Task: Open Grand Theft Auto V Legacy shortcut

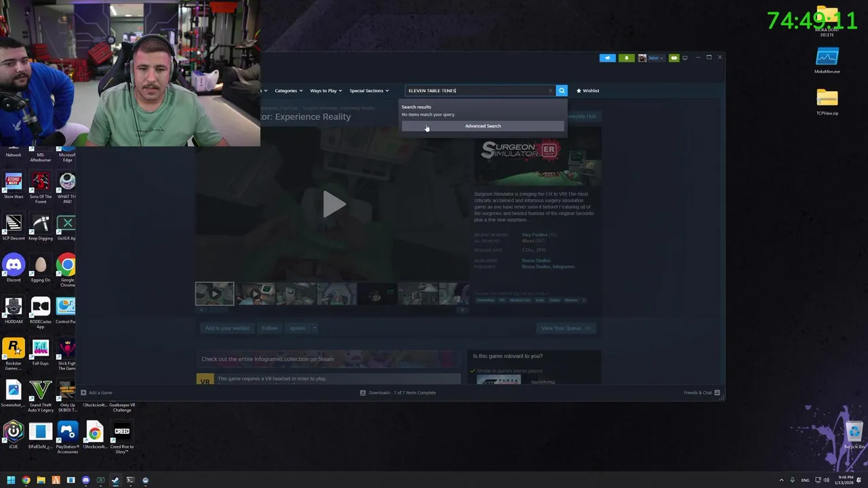Action: [x=40, y=396]
